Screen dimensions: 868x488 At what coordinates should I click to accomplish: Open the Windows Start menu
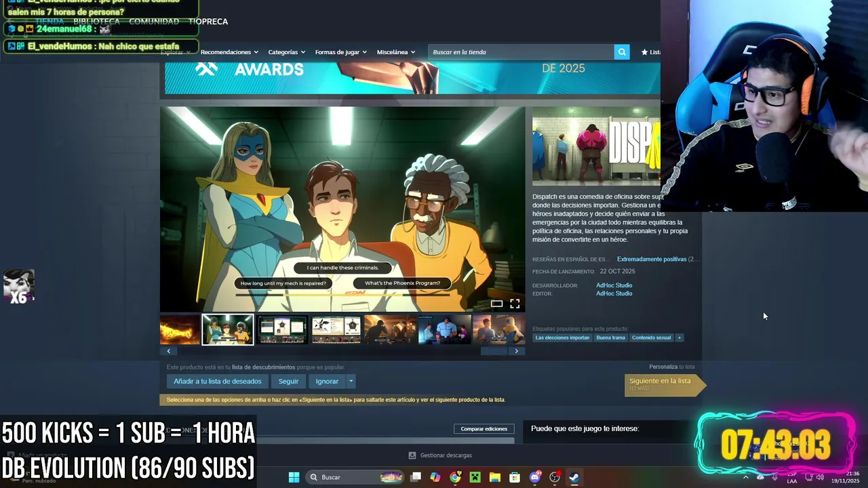click(294, 477)
